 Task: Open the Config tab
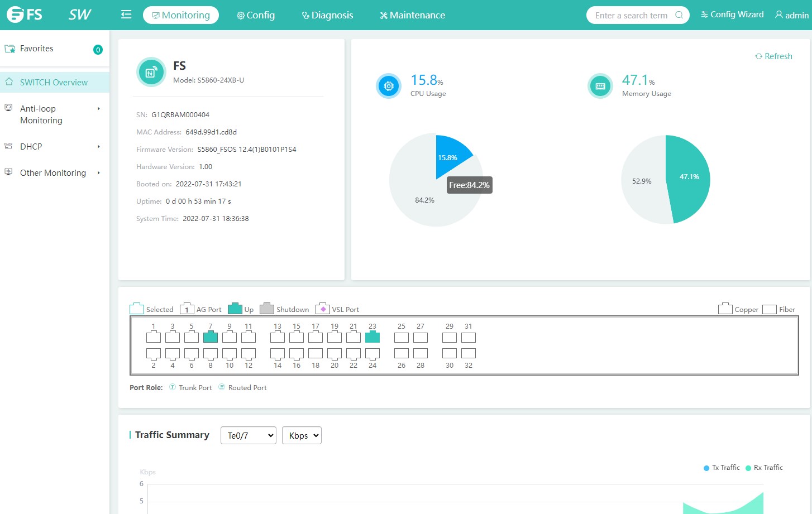coord(256,15)
